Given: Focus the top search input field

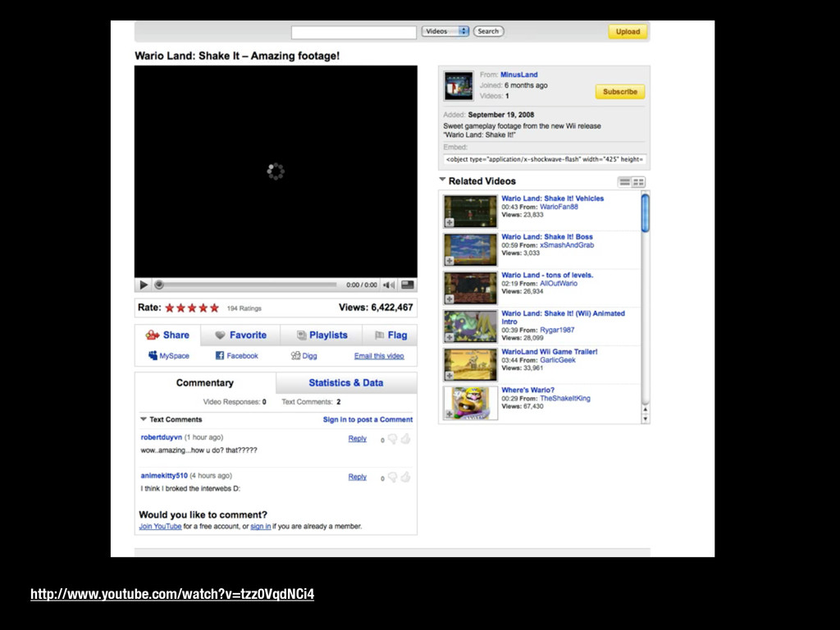Looking at the screenshot, I should coord(354,32).
